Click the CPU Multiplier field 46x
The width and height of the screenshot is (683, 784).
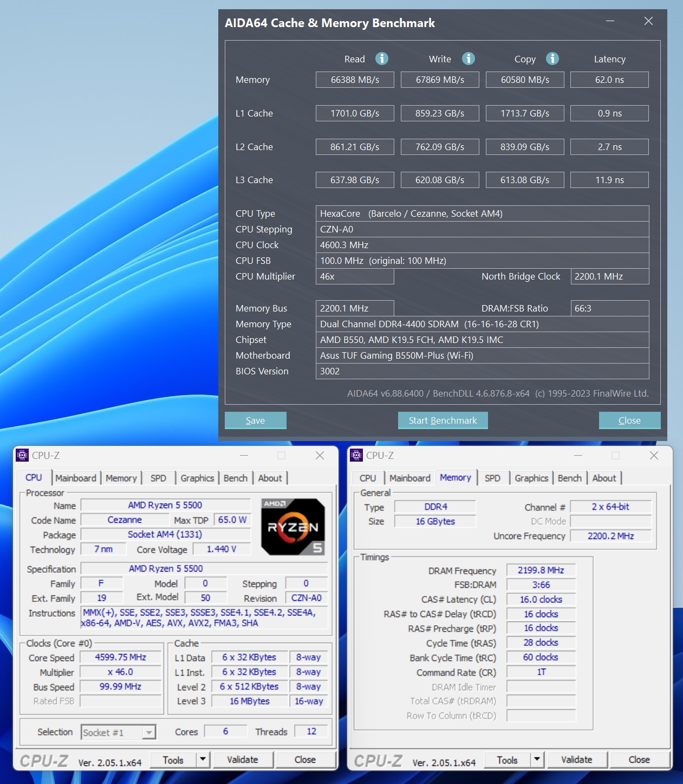point(355,276)
